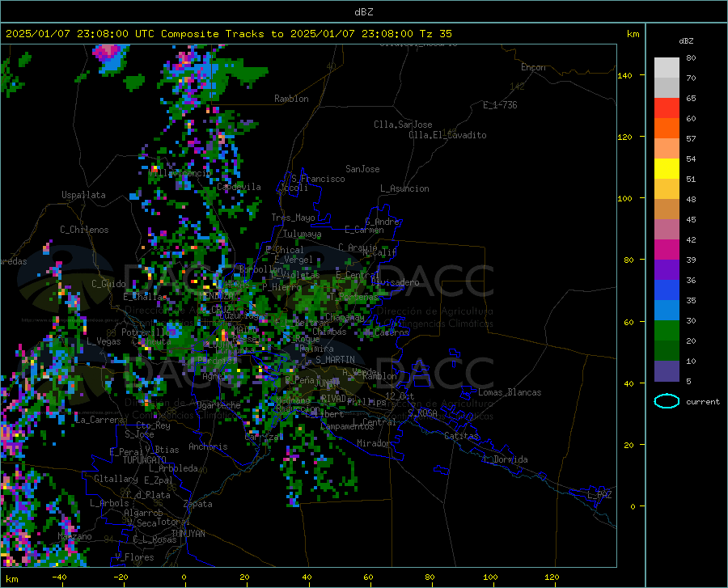This screenshot has width=728, height=588.
Task: Click the cyan current track ellipse icon
Action: tap(667, 401)
